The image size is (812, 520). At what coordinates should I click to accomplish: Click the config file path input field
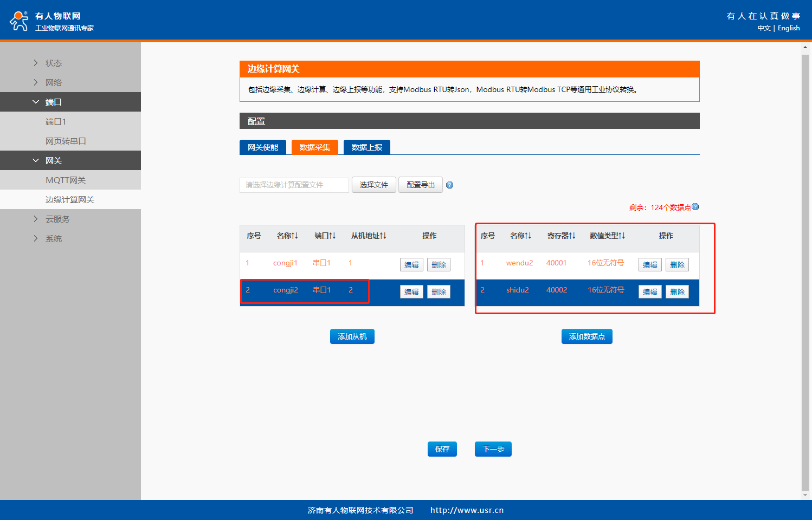[x=294, y=185]
